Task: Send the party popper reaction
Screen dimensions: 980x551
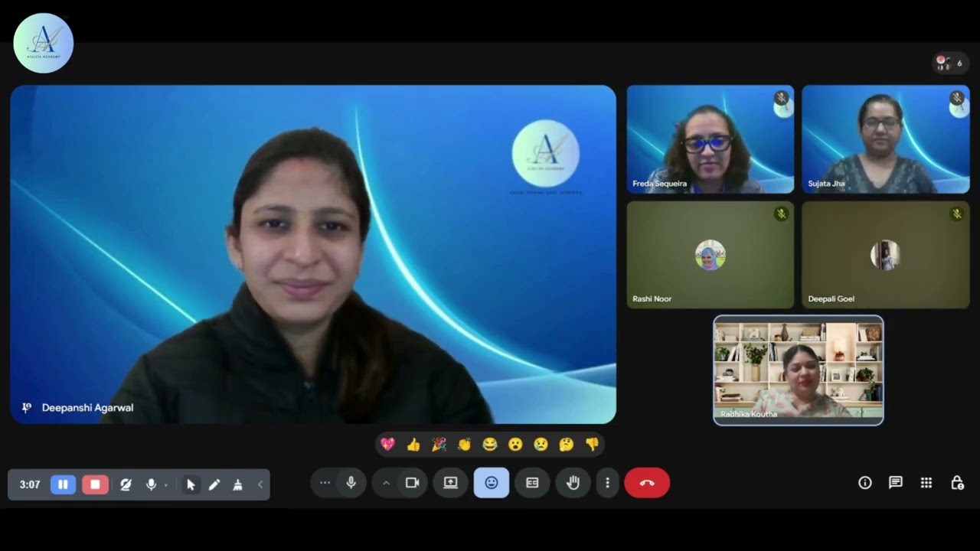Action: [439, 445]
